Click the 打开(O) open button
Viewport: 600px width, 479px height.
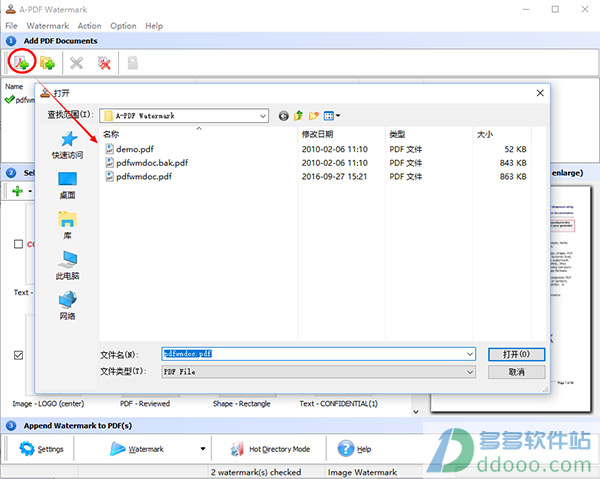point(517,354)
